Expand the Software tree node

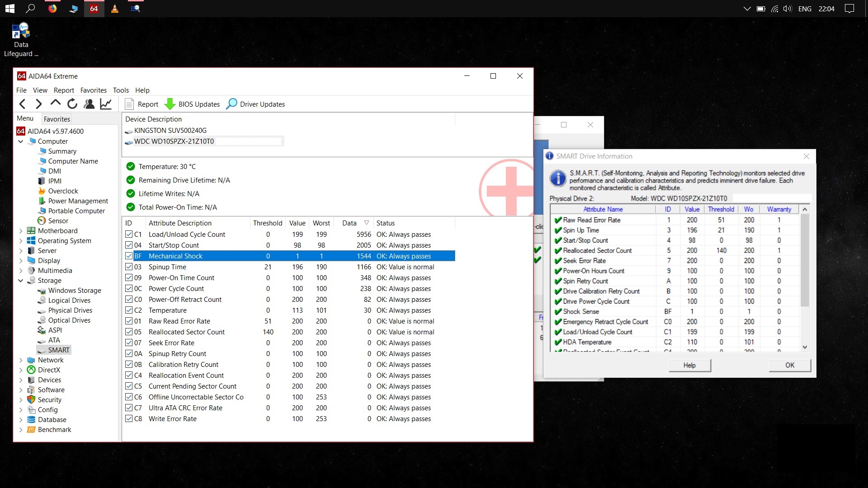[x=21, y=389]
